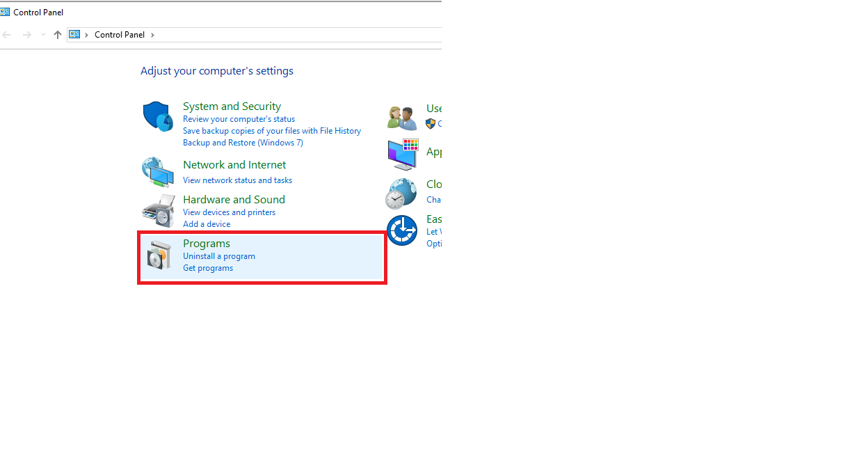Click Get programs link

[x=208, y=268]
